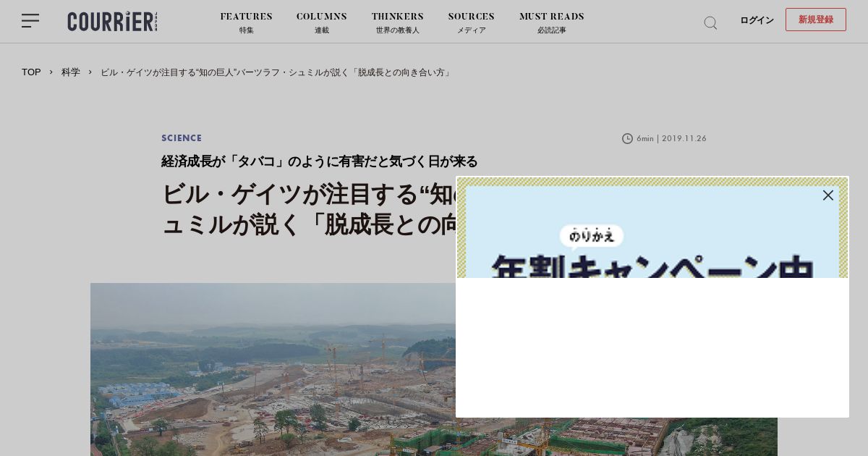Click the COURRiER Japon logo
The width and height of the screenshot is (868, 456).
[112, 21]
